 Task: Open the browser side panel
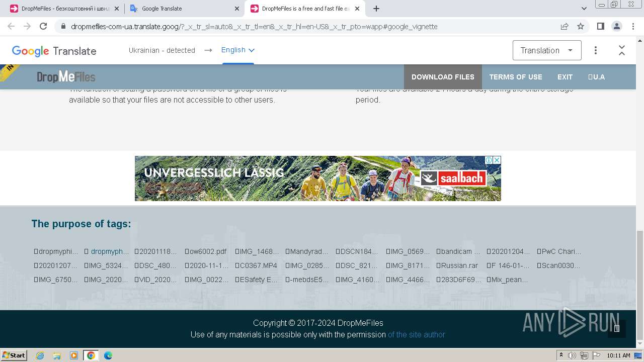pyautogui.click(x=600, y=26)
